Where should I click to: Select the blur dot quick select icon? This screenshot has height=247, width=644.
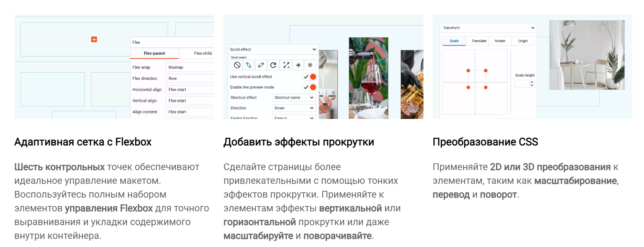click(x=310, y=65)
